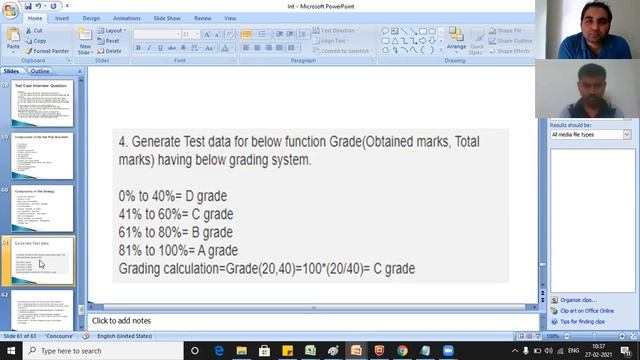Increase font size with Grow Font
The height and width of the screenshot is (360, 640).
point(207,34)
